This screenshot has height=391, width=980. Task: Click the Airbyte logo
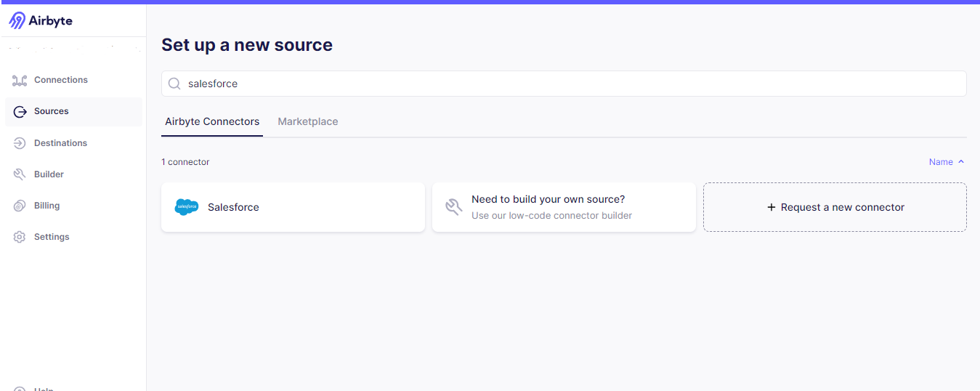(41, 20)
